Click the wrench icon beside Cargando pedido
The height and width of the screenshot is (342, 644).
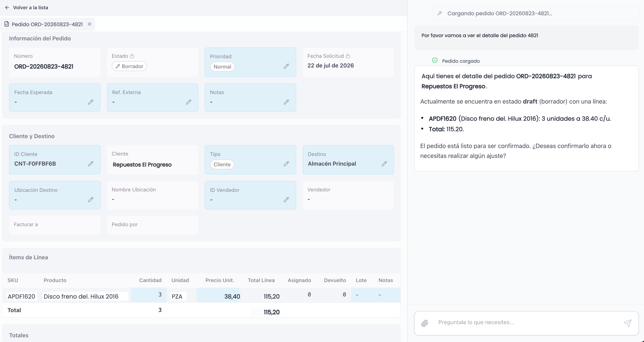pyautogui.click(x=439, y=13)
